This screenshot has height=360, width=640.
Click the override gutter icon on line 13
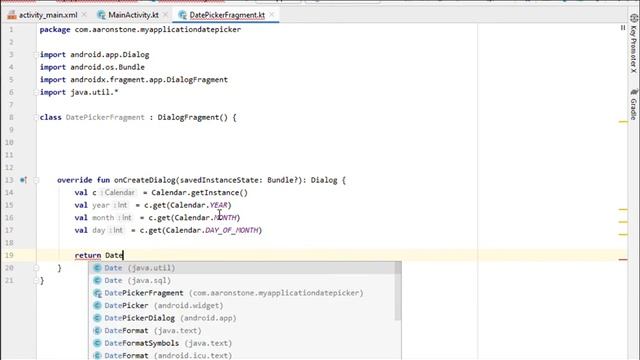(23, 180)
